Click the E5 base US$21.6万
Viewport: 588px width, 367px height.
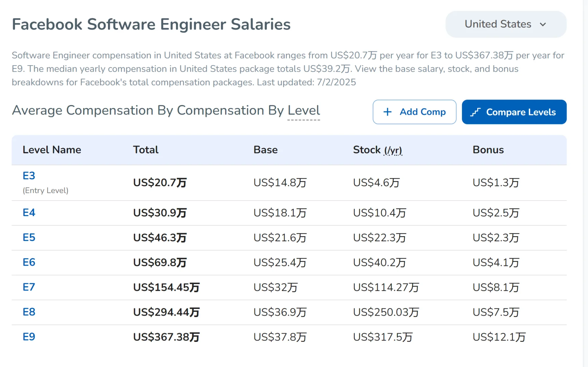point(280,238)
